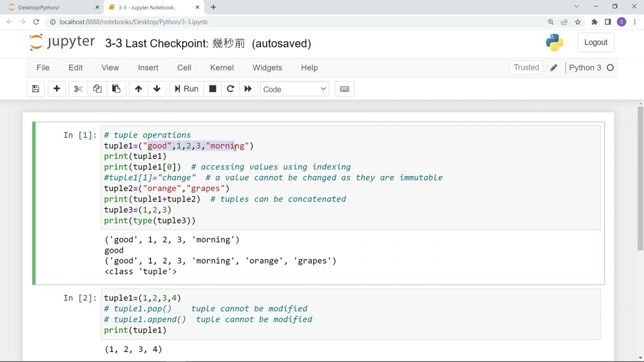
Task: Open the Edit menu
Action: (x=75, y=68)
